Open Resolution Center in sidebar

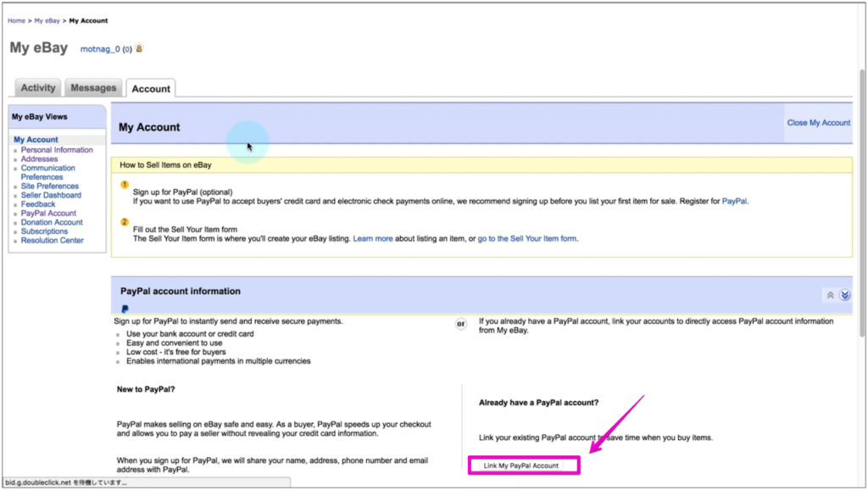coord(52,240)
